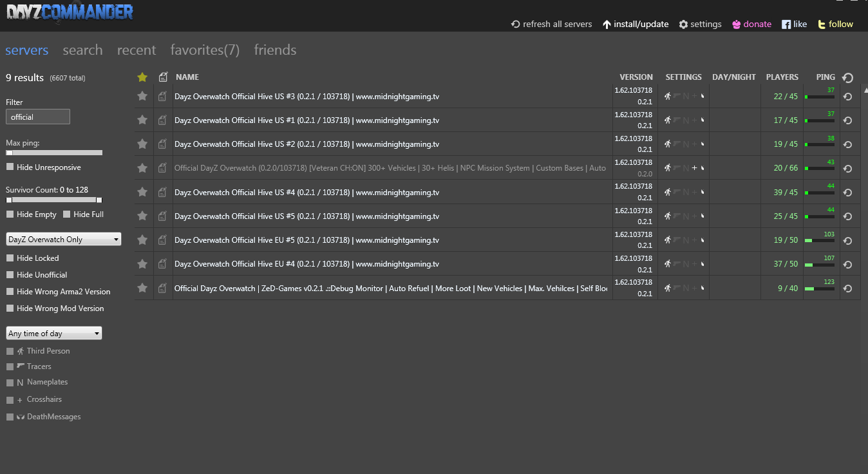Open the DayZ Overwatch Only dropdown

point(64,240)
